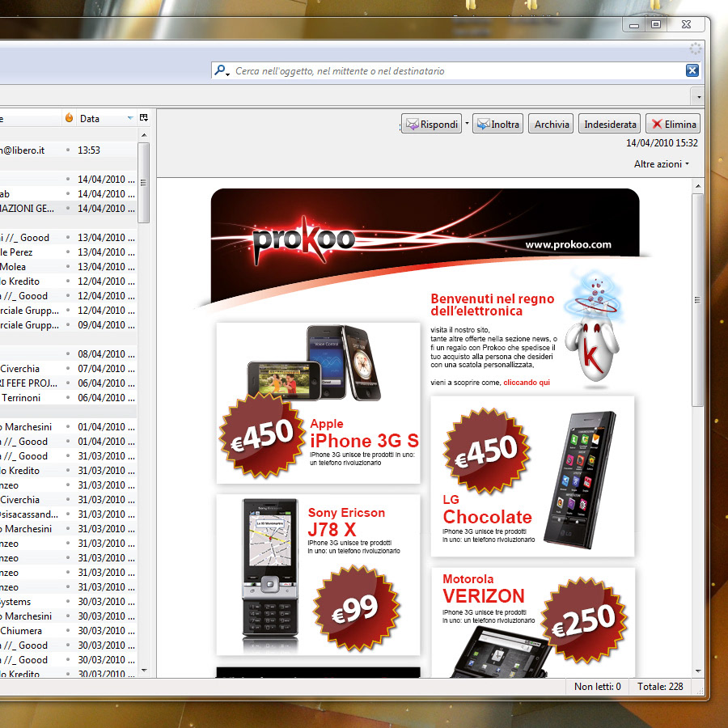Toggle junk dot on the Terrinoni row
The image size is (728, 728).
(68, 397)
